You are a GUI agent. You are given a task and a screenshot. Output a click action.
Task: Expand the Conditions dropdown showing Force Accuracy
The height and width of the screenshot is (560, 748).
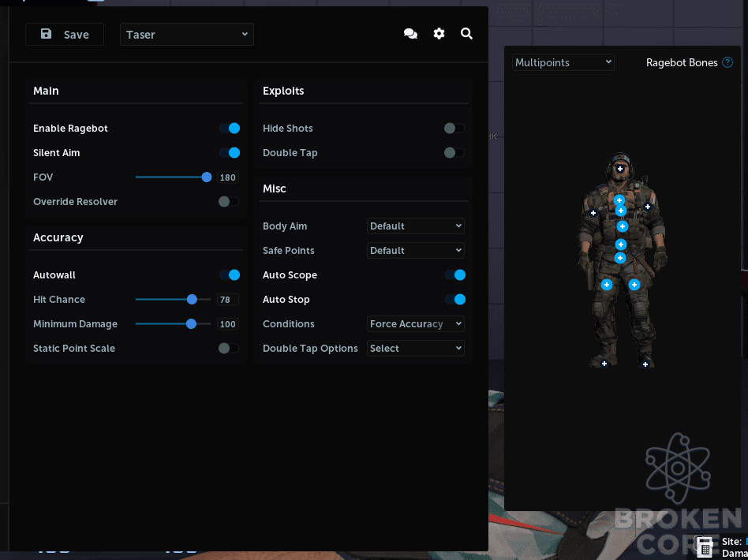(x=416, y=324)
